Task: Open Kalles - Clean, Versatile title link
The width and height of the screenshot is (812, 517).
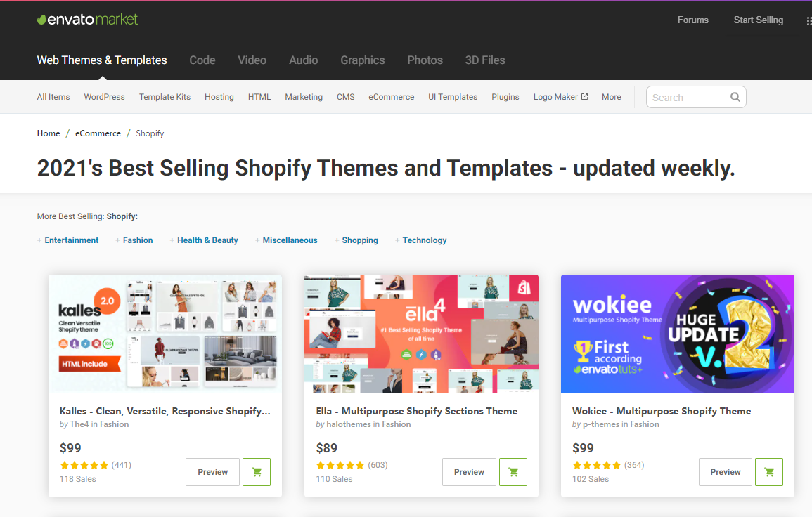Action: coord(165,411)
